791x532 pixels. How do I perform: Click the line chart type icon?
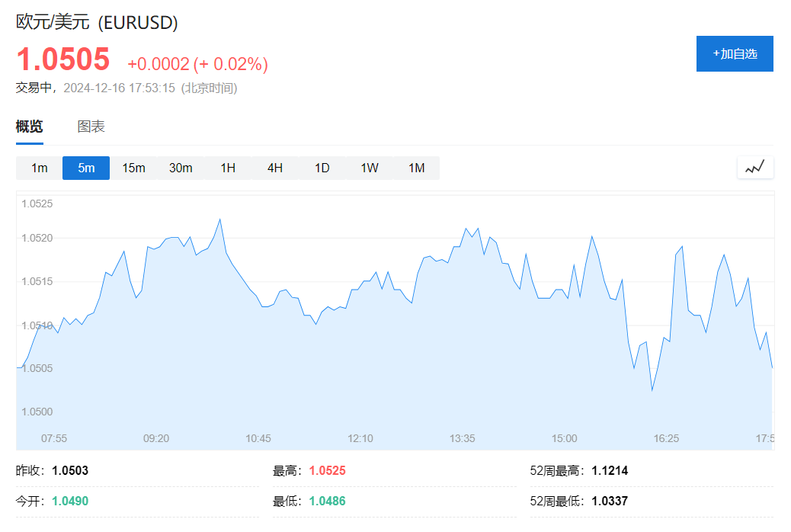755,168
